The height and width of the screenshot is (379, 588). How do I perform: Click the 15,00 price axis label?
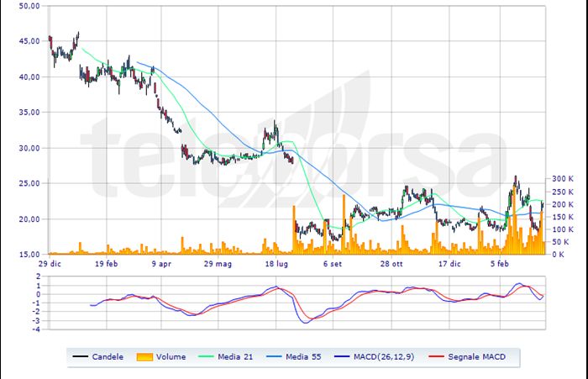tap(29, 254)
